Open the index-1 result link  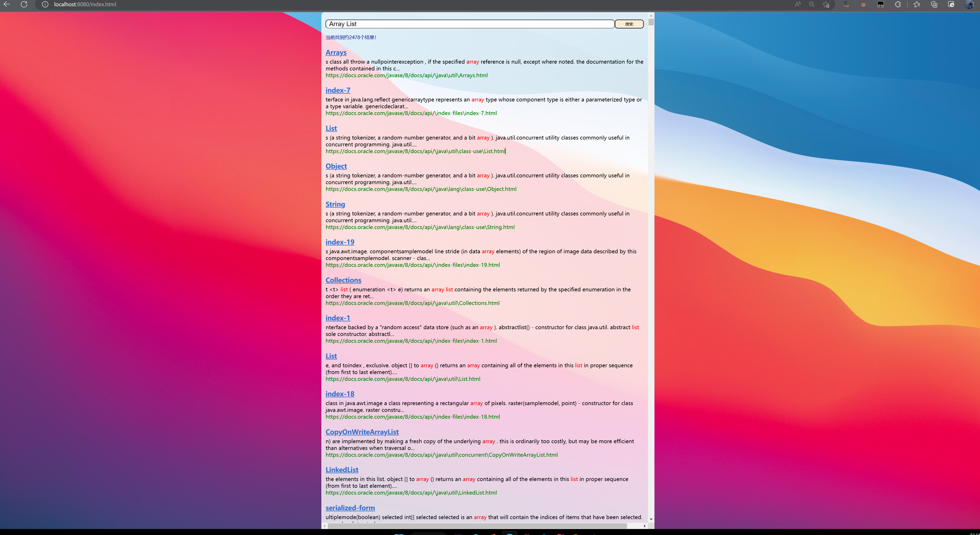click(338, 318)
